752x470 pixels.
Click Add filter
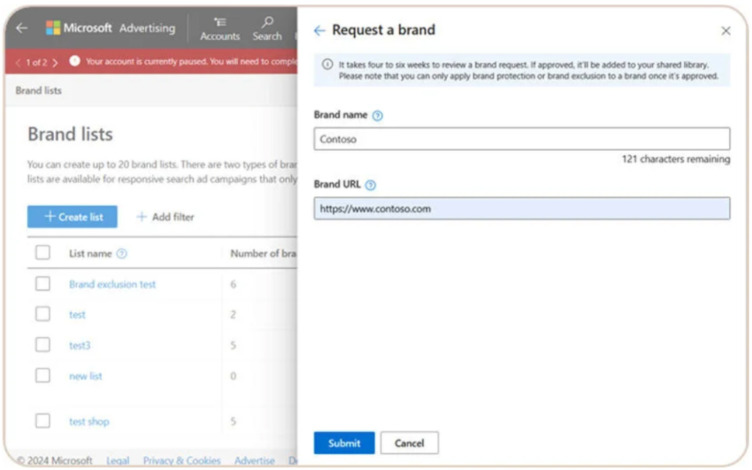click(x=165, y=217)
